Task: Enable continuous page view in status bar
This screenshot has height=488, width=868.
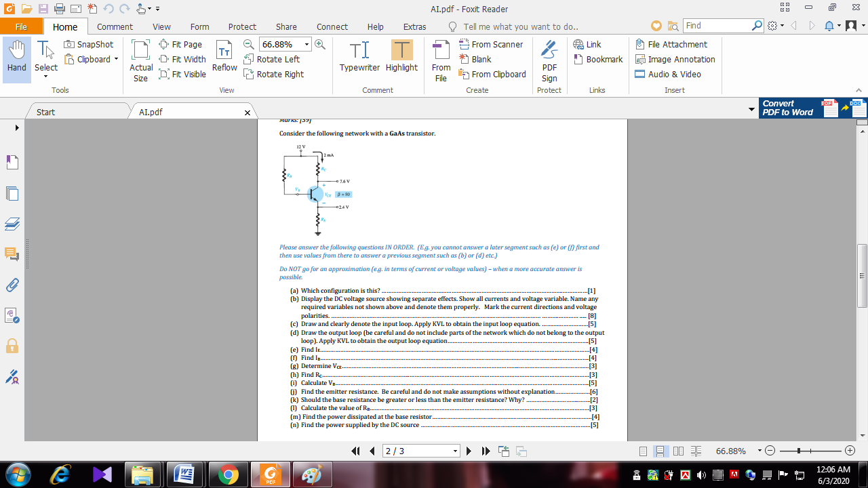Action: point(661,451)
